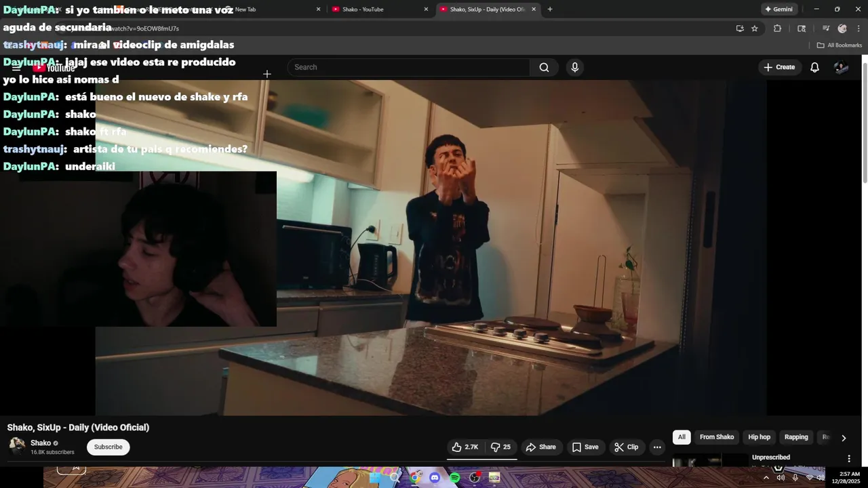868x488 pixels.
Task: Open the Unprescribed recommended video thumbnail
Action: 710,460
